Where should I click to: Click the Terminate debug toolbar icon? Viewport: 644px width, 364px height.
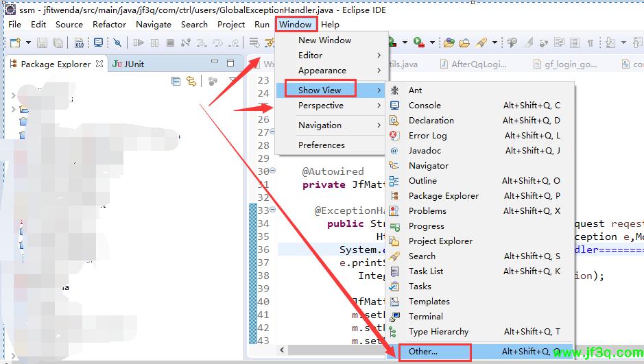tap(171, 43)
